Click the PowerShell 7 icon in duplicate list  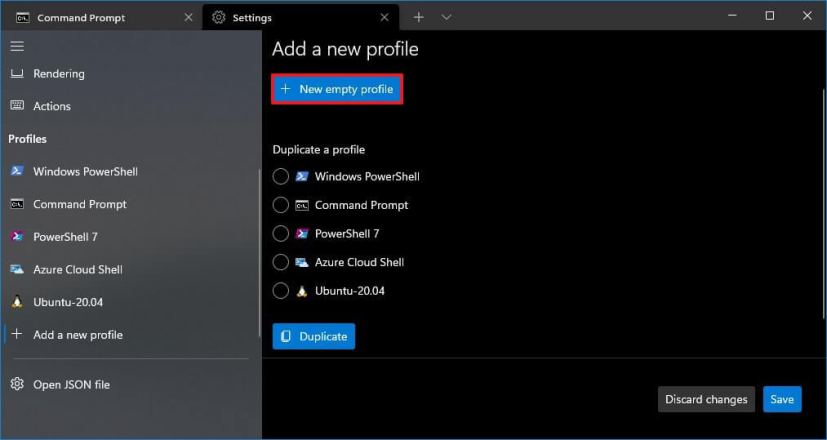[x=302, y=233]
